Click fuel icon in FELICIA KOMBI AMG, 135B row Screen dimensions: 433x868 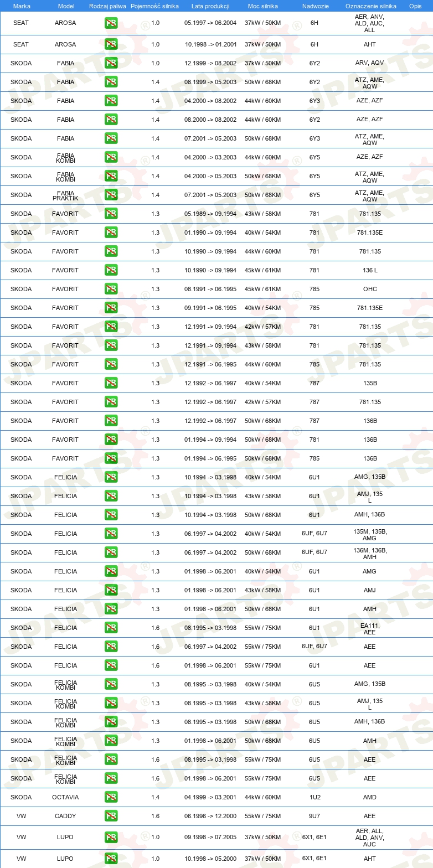[x=111, y=684]
